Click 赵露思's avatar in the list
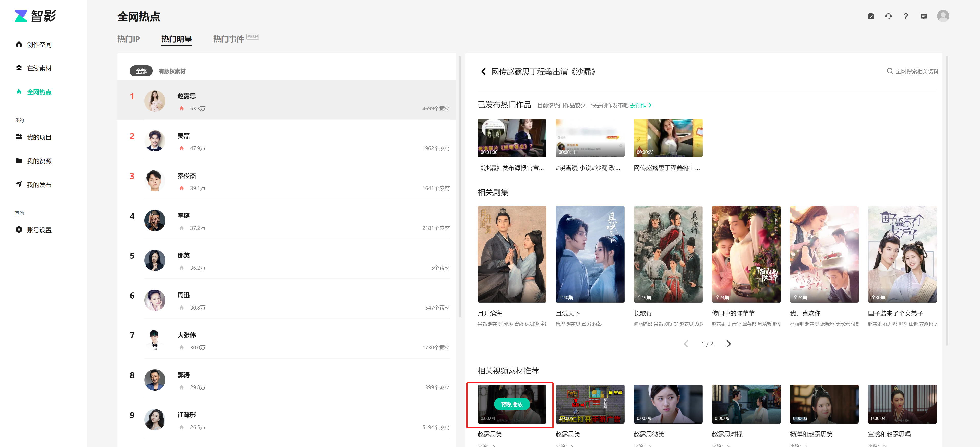This screenshot has height=447, width=980. [x=155, y=101]
